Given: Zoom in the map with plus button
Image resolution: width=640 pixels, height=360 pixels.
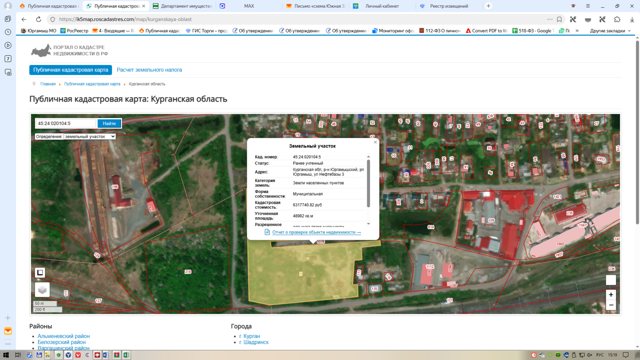Looking at the screenshot, I should 611,295.
